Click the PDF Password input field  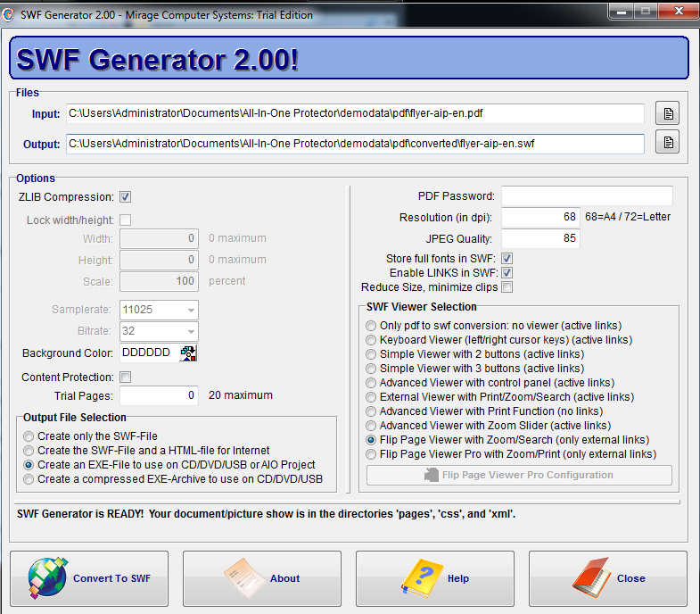click(x=586, y=196)
